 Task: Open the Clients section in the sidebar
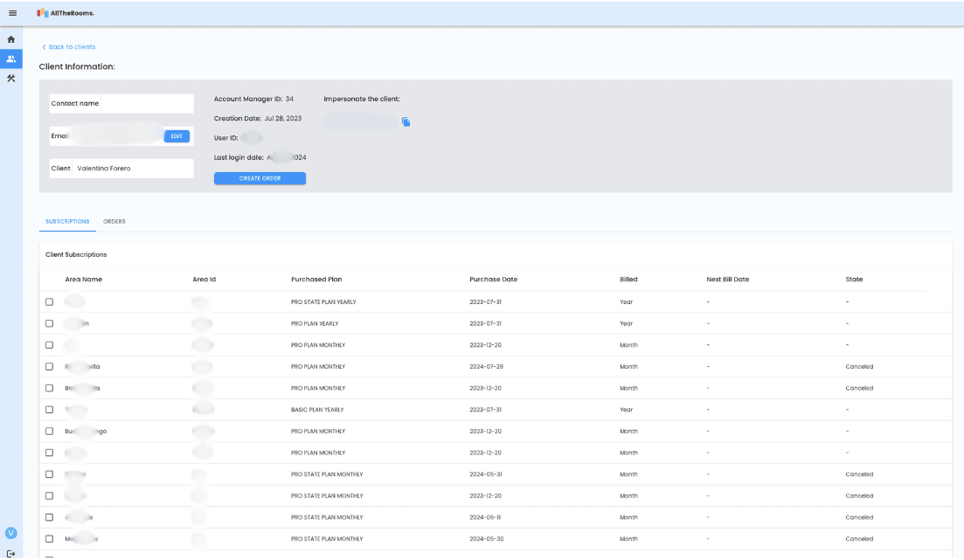coord(11,59)
